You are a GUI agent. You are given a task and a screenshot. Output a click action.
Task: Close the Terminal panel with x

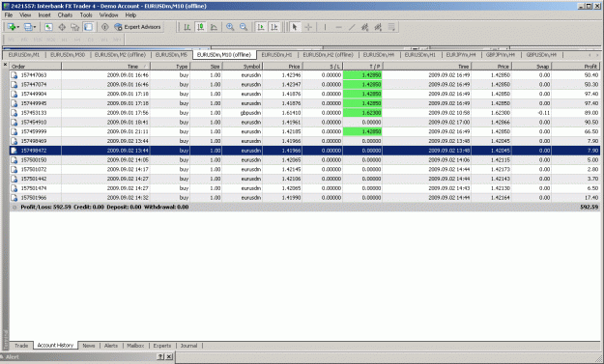5,65
